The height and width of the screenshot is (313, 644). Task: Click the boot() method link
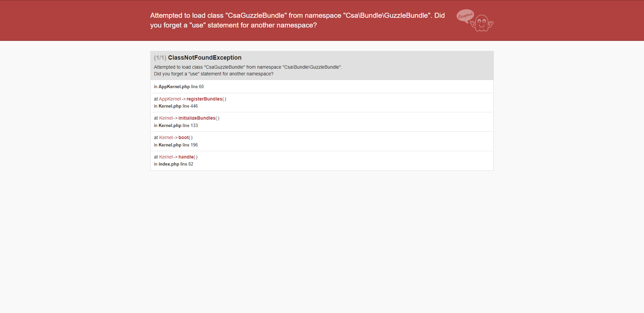click(x=184, y=137)
